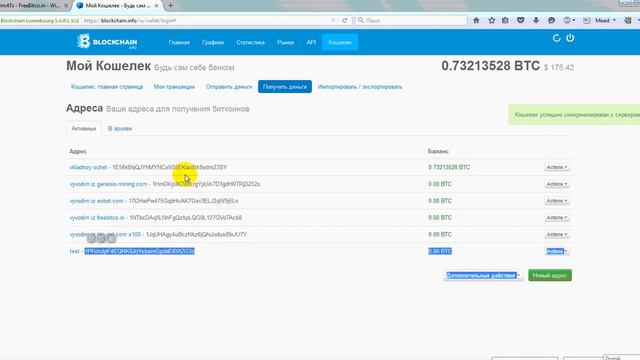This screenshot has height=360, width=640.
Task: Open the address bar history dropdown arrow
Action: tap(333, 20)
